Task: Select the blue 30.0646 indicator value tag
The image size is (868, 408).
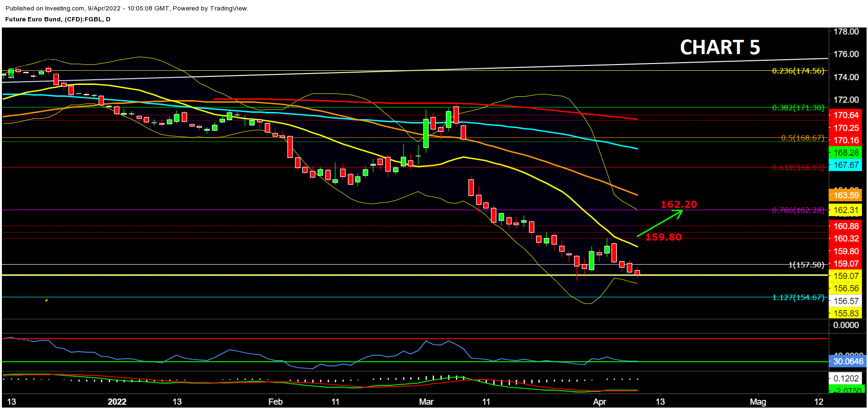Action: (848, 362)
